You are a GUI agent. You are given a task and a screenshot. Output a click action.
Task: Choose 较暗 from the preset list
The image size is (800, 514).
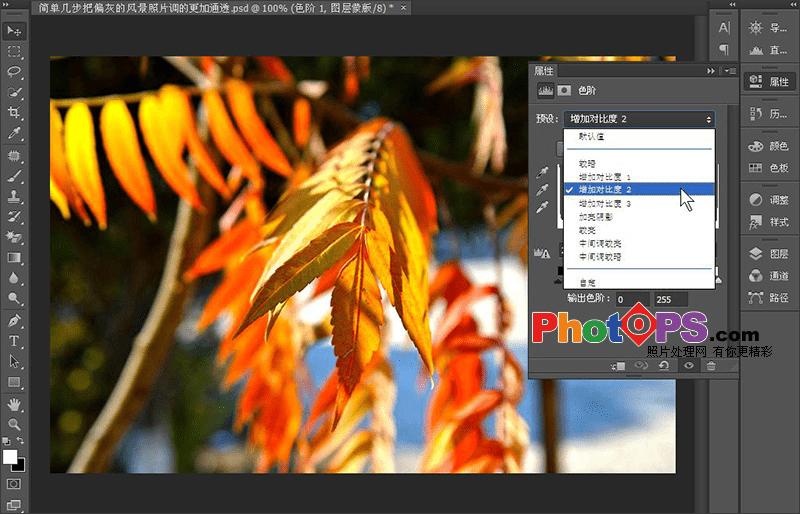click(x=639, y=164)
